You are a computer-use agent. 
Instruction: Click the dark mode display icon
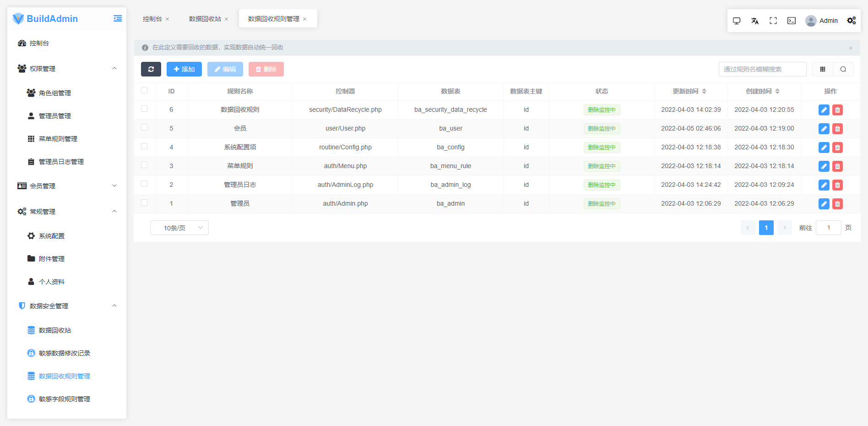(737, 21)
